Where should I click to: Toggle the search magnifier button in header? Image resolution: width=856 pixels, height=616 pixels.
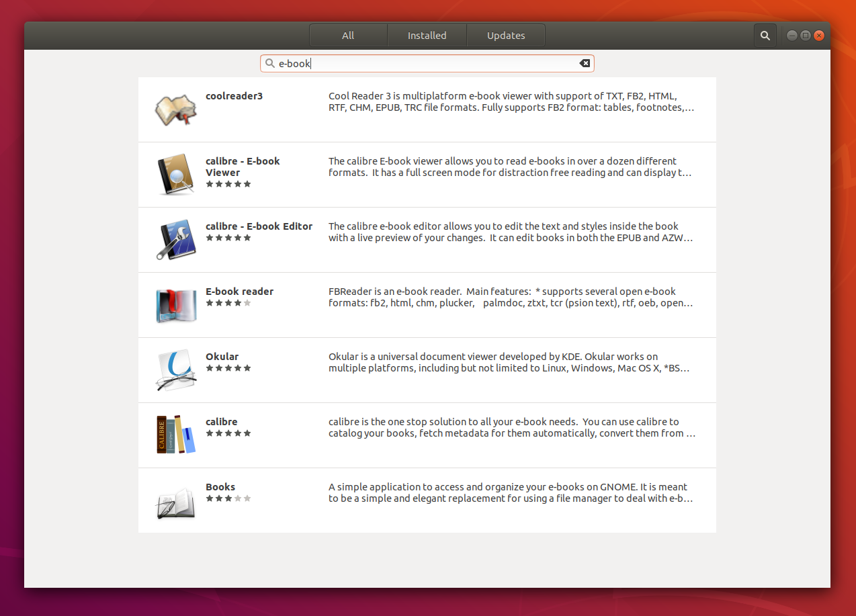click(765, 36)
